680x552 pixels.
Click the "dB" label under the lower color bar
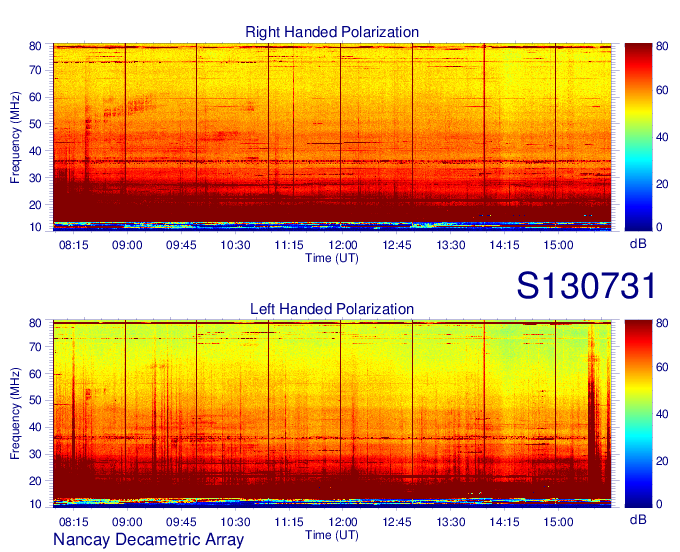coord(638,519)
